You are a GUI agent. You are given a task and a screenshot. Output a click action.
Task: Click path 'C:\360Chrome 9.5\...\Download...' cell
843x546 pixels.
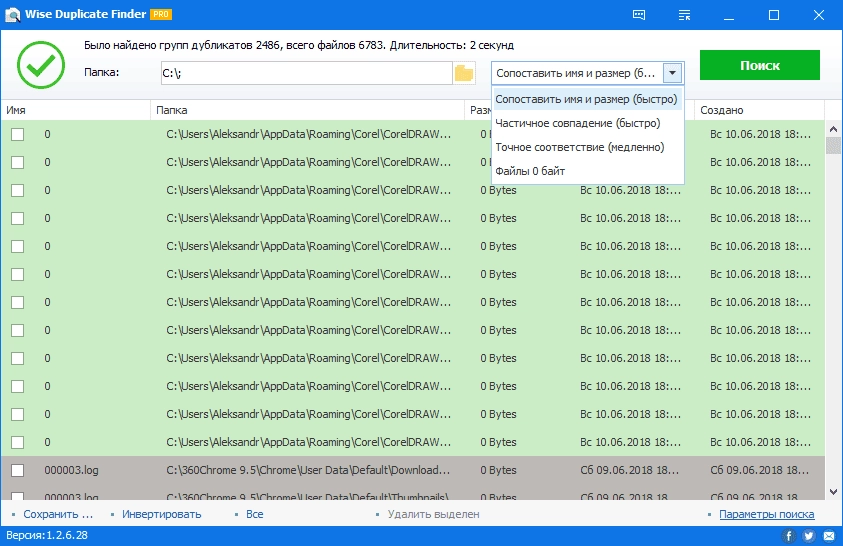click(308, 470)
